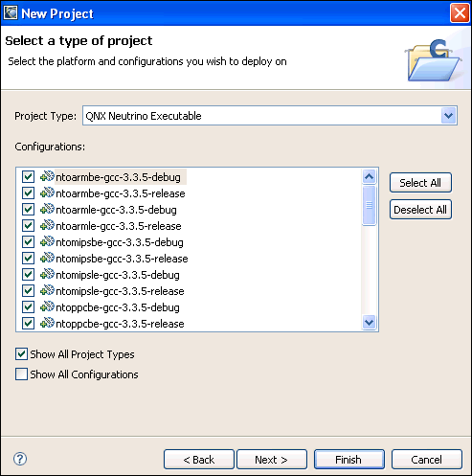Select the ntomipsle-gcc-3.3.5-debug row text
The height and width of the screenshot is (476, 472).
pyautogui.click(x=118, y=275)
